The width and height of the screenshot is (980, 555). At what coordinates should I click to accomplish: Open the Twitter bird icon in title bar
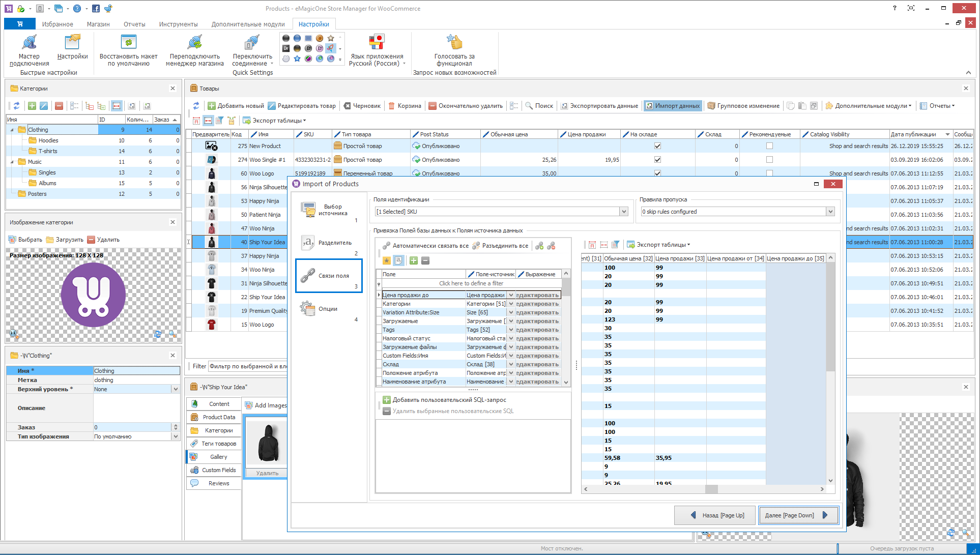click(108, 8)
